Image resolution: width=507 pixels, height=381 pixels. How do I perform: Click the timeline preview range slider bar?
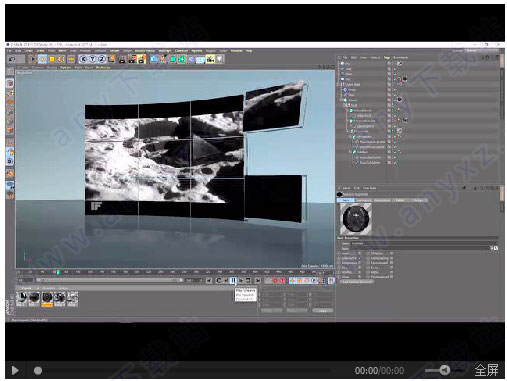[110, 280]
